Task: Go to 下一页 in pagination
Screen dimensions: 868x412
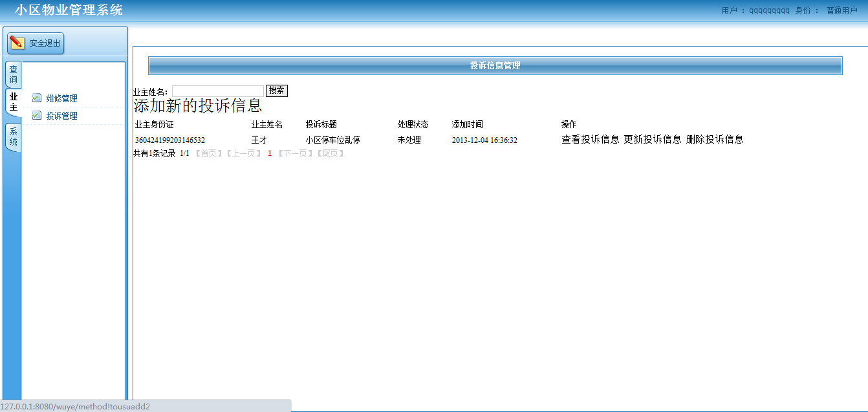Action: (x=295, y=153)
